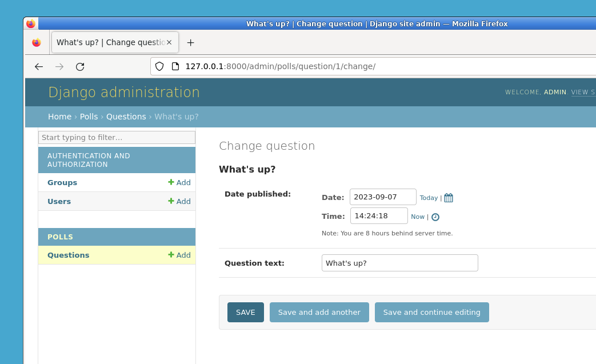This screenshot has width=596, height=364.
Task: Click the Add icon next to Questions
Action: pos(170,255)
